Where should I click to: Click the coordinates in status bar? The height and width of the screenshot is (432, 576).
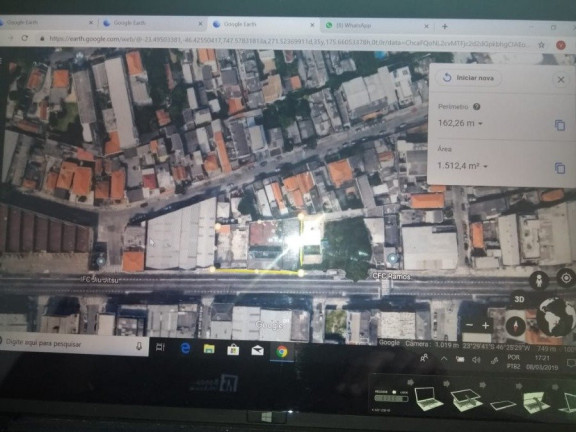pos(497,346)
